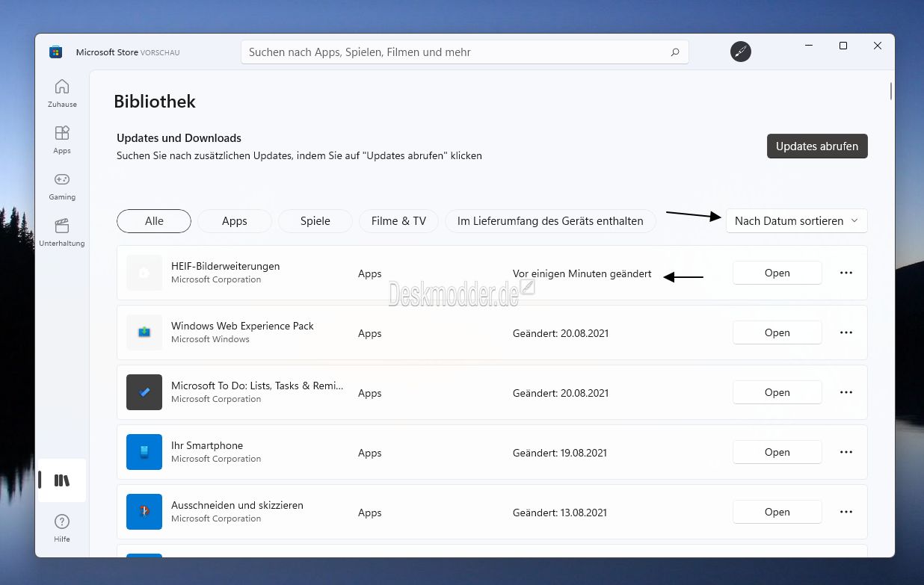Image resolution: width=924 pixels, height=585 pixels.
Task: Select the Filme & TV filter
Action: click(x=399, y=221)
